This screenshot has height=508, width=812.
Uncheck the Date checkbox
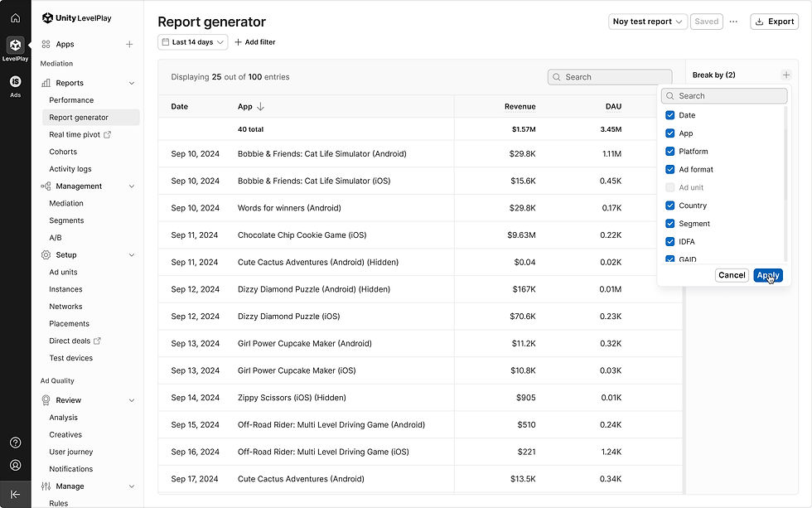[670, 115]
